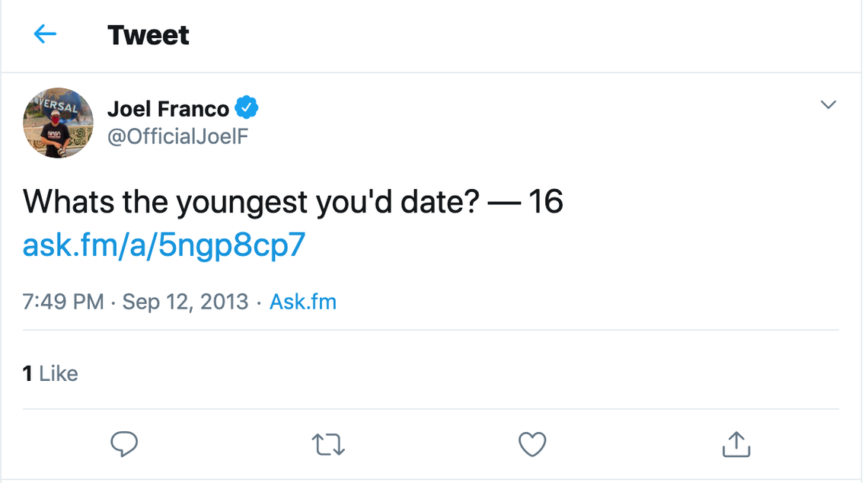Select the Tweet header tab
868x483 pixels.
(148, 35)
